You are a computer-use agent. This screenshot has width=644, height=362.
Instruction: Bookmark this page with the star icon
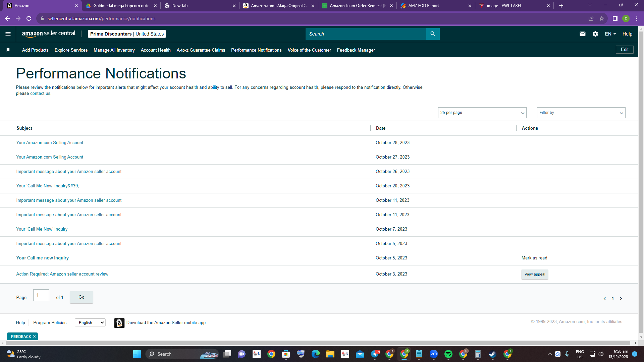point(602,18)
